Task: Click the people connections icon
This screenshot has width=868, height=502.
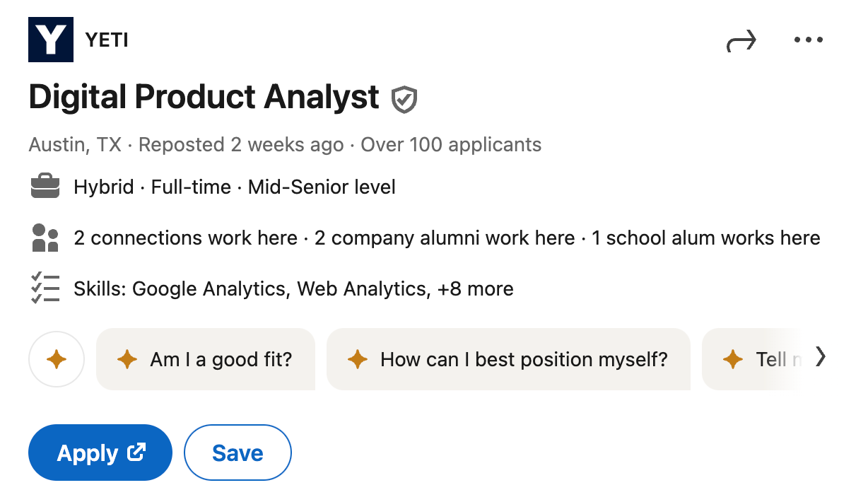Action: point(45,237)
